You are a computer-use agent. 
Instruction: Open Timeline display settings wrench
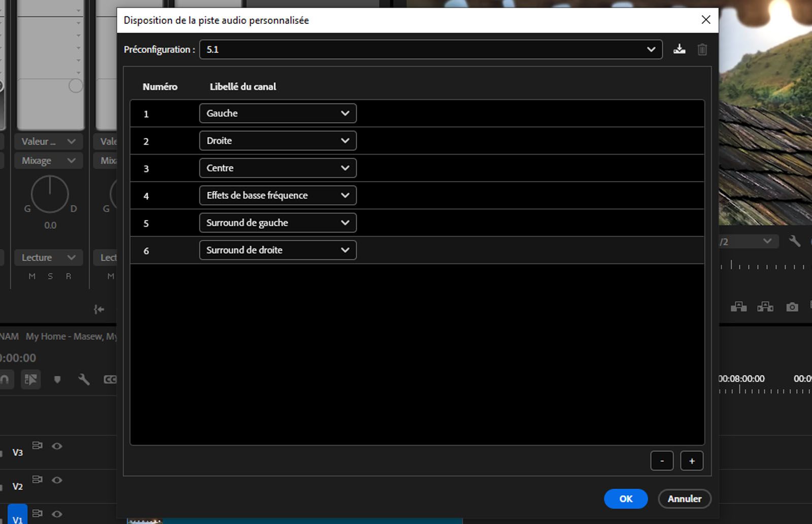(x=84, y=379)
